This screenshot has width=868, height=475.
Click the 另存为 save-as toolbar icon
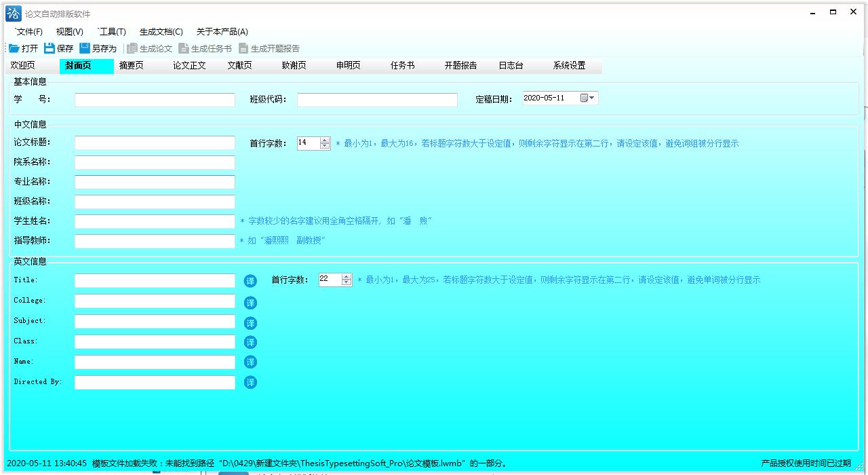pos(85,48)
